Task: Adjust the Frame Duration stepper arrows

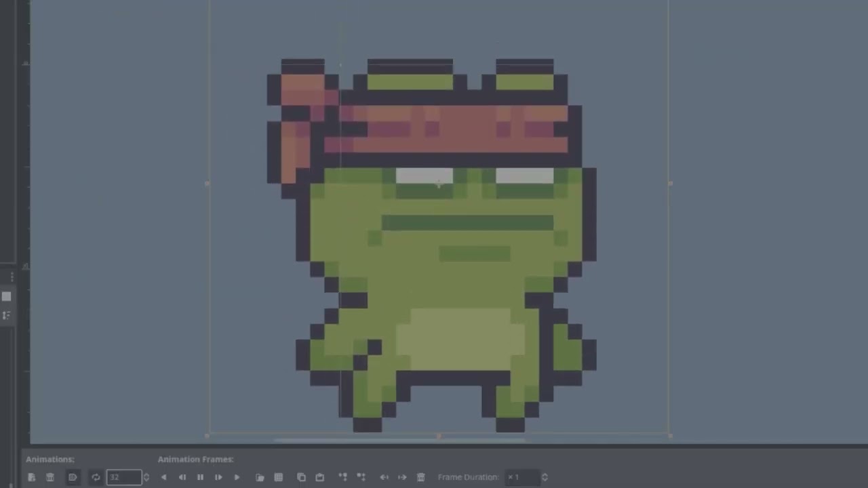Action: pos(544,477)
